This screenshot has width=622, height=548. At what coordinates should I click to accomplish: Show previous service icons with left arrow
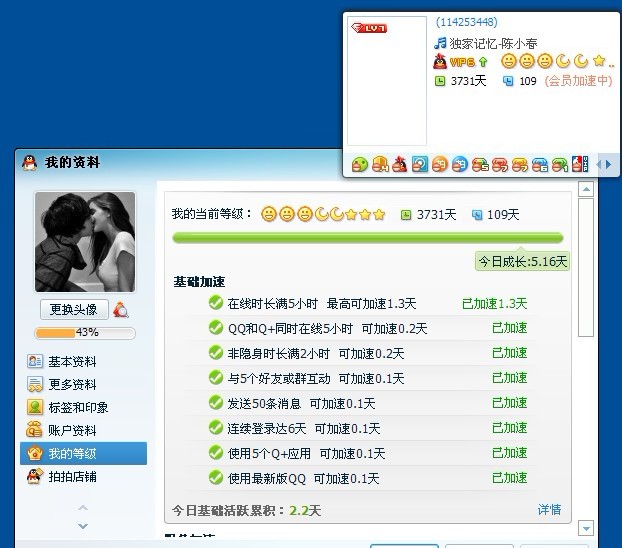pyautogui.click(x=599, y=164)
